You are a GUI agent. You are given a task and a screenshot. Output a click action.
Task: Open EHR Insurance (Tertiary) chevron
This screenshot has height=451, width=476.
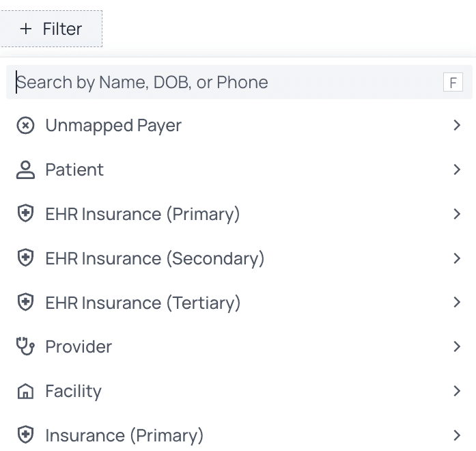[x=457, y=303]
